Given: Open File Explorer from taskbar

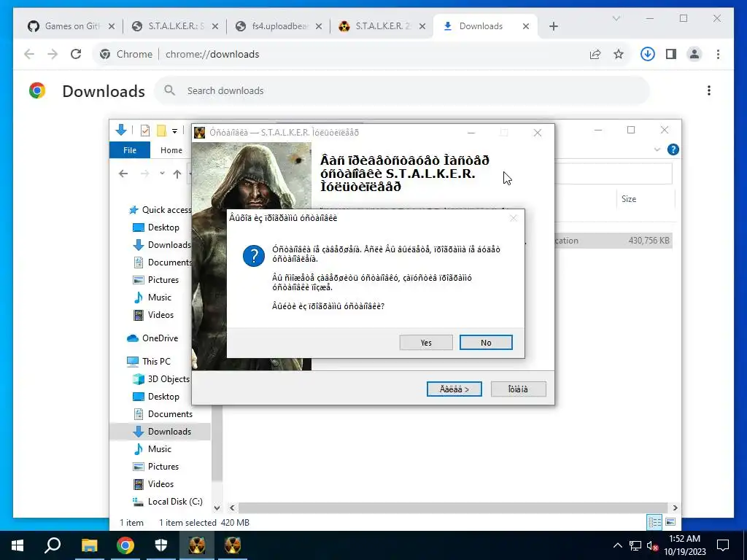Looking at the screenshot, I should point(89,545).
